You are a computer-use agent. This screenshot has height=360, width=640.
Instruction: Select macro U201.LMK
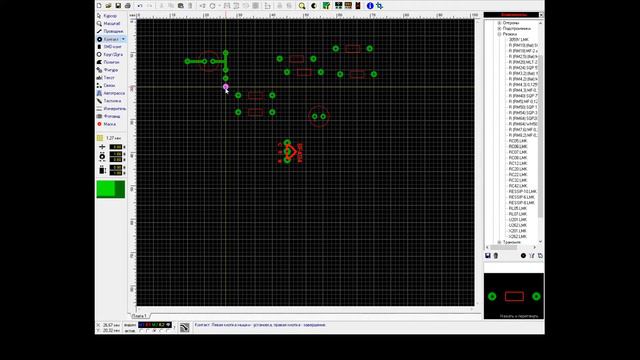coord(518,220)
